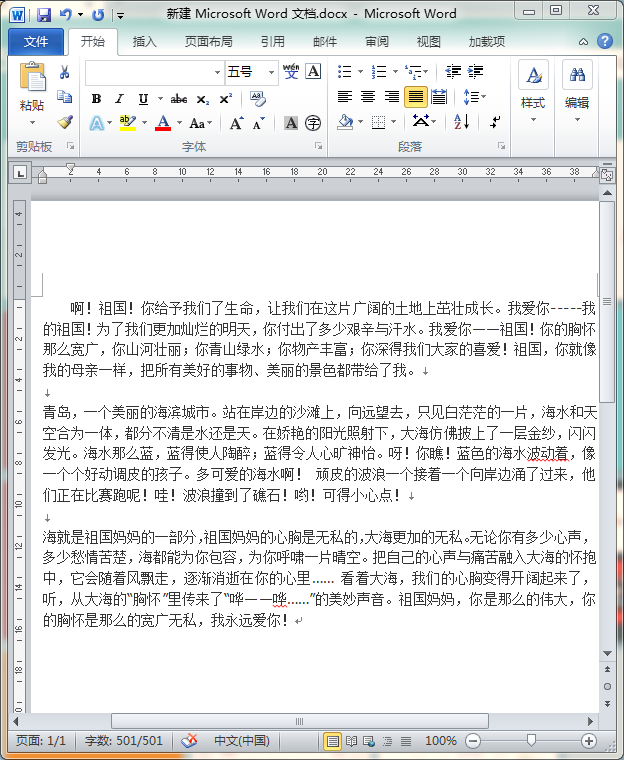
Task: Click the Redo icon in title bar
Action: click(98, 15)
